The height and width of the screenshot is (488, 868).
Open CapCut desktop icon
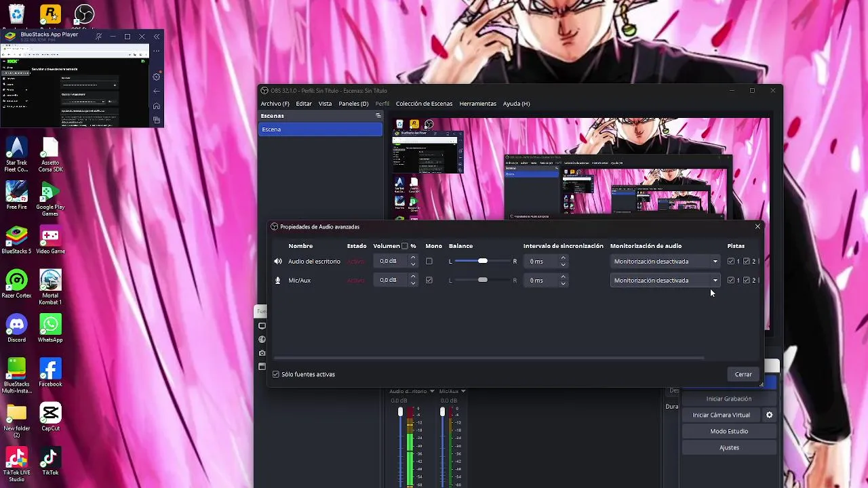(x=50, y=417)
